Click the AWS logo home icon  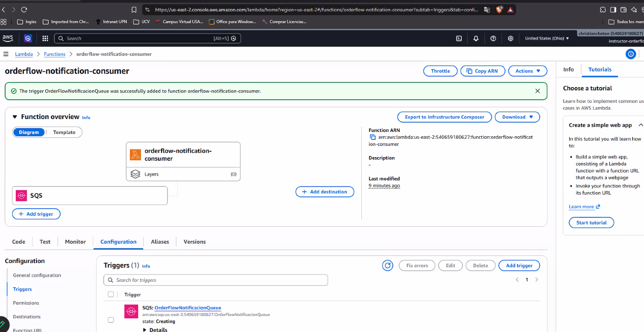(x=8, y=38)
